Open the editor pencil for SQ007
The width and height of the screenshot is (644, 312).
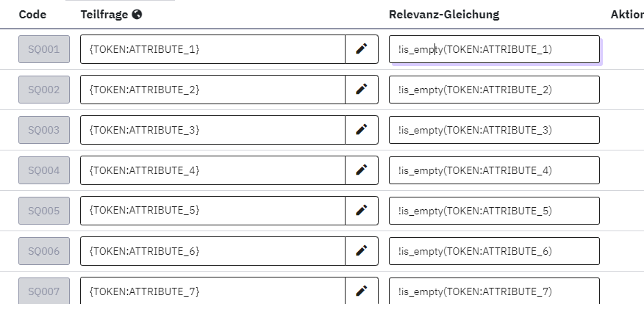pyautogui.click(x=361, y=291)
